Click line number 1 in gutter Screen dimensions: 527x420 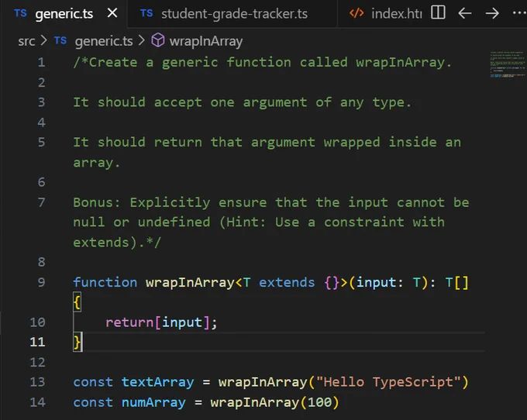tap(41, 63)
